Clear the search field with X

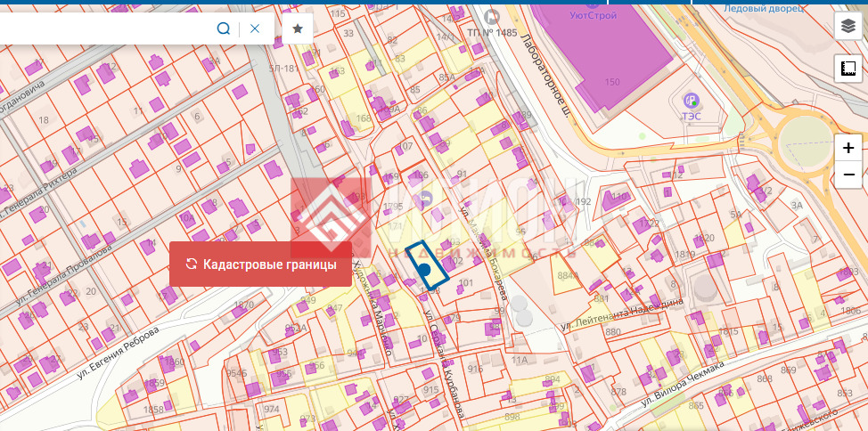coord(255,28)
